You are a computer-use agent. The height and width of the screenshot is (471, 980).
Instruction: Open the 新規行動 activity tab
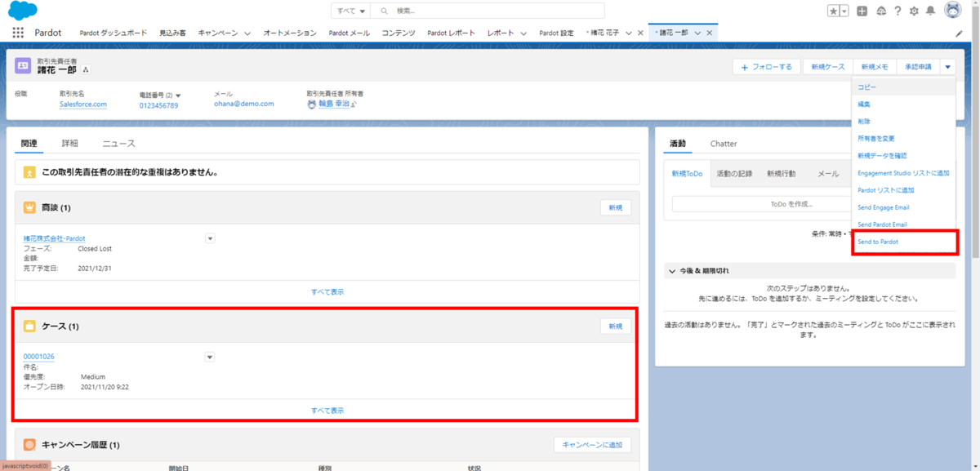coord(781,174)
